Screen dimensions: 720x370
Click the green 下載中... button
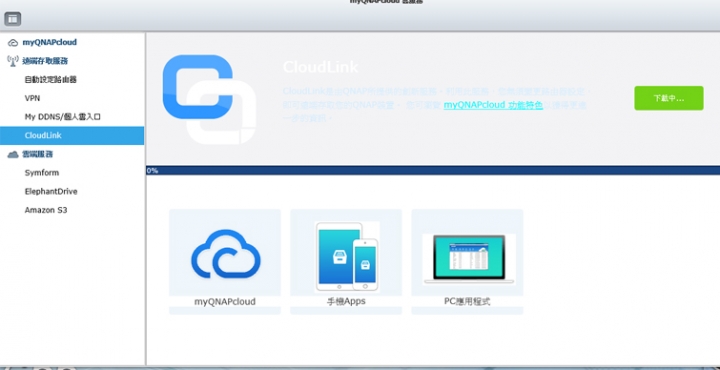pyautogui.click(x=669, y=98)
